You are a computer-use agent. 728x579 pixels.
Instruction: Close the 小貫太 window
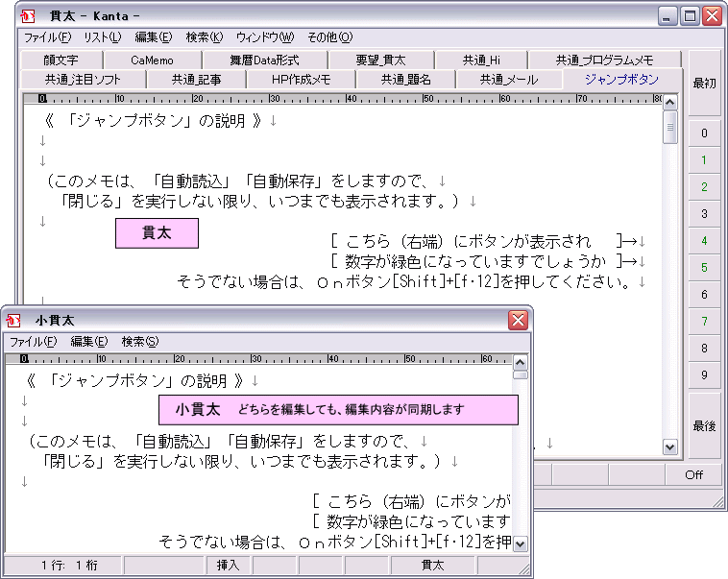tap(518, 320)
